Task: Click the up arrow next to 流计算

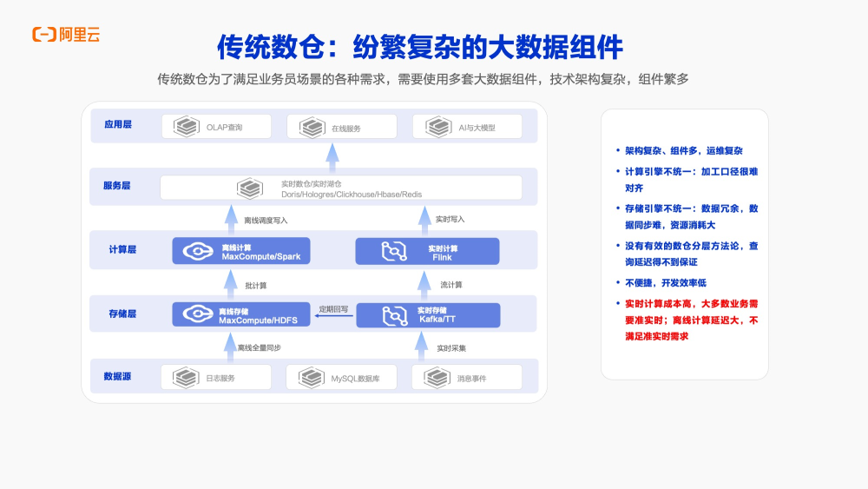Action: (x=424, y=285)
